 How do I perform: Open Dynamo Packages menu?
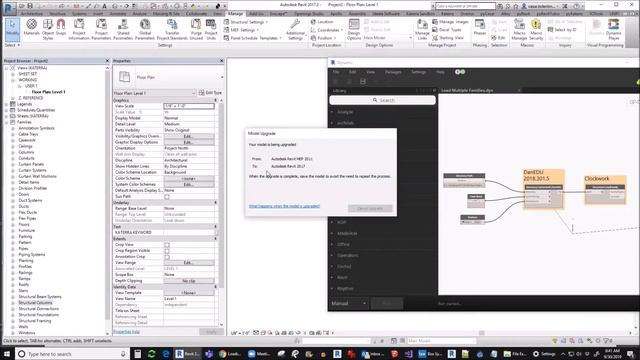click(x=393, y=72)
